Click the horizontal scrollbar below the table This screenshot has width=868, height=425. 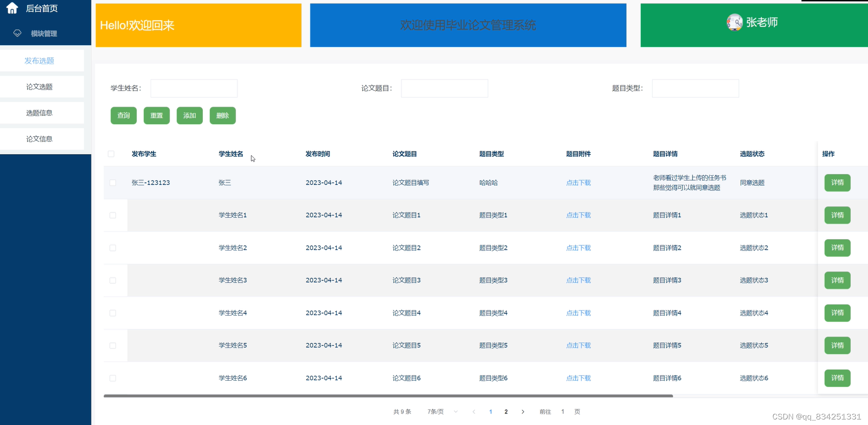click(x=388, y=395)
